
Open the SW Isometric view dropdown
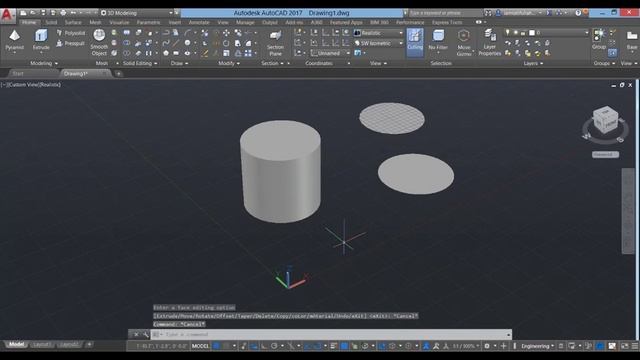(x=379, y=43)
